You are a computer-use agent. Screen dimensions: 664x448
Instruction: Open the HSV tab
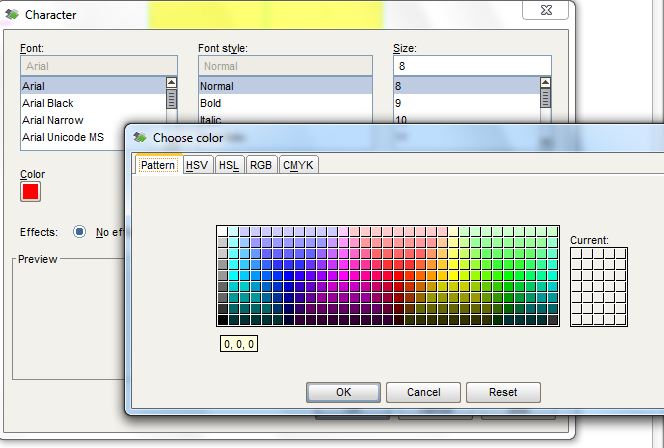click(x=197, y=165)
